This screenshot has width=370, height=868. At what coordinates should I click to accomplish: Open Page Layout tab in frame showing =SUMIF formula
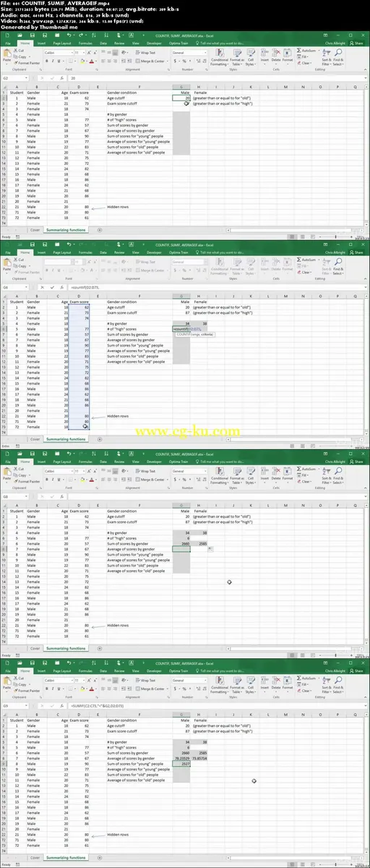click(x=62, y=671)
